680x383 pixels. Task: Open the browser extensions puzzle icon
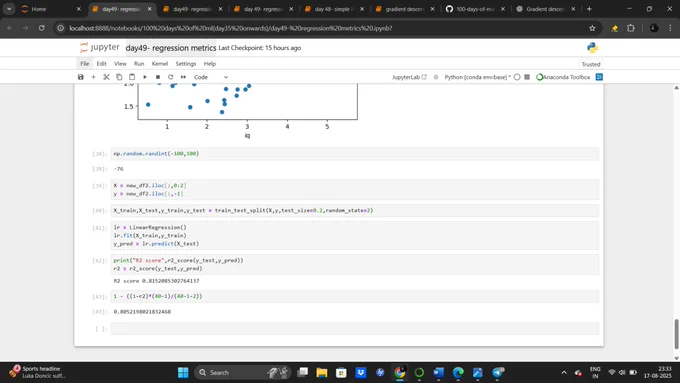tap(631, 28)
